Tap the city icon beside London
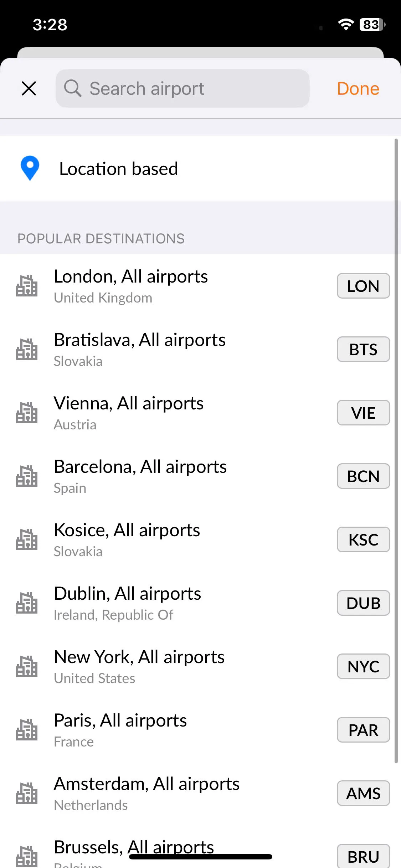Viewport: 401px width, 868px height. [x=27, y=286]
